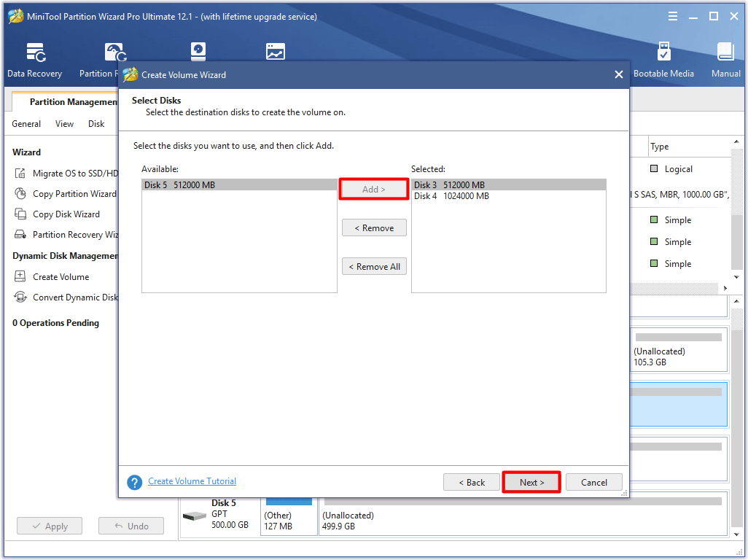Open the Data Recovery tool
Image resolution: width=748 pixels, height=560 pixels.
click(x=35, y=59)
